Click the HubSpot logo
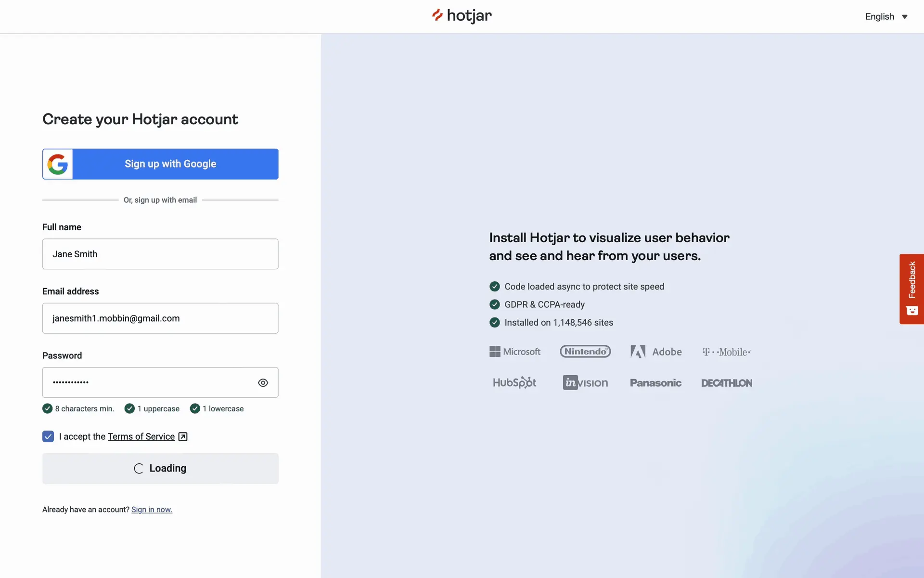The image size is (924, 578). [514, 383]
